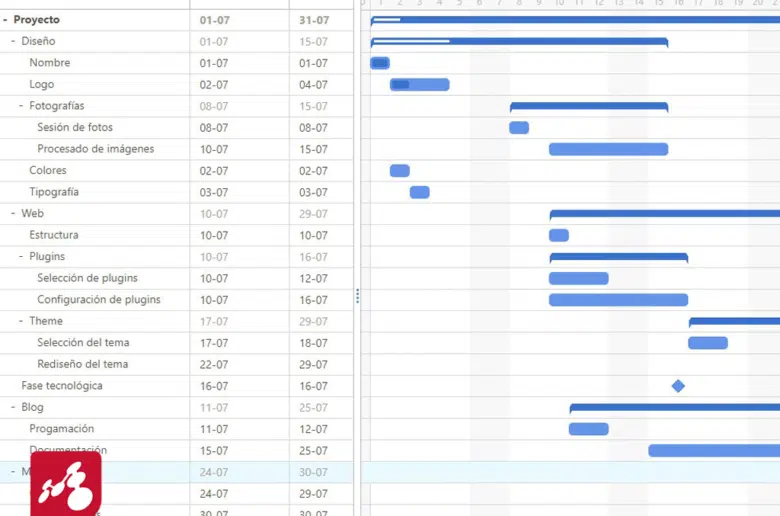Click the Fase tecnológica milestone diamond

tap(678, 386)
